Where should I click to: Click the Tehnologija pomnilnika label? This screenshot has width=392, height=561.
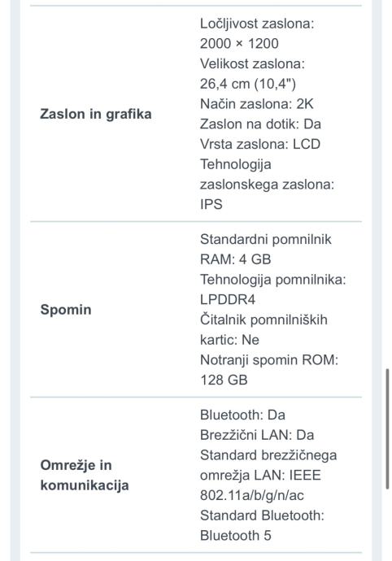[272, 280]
